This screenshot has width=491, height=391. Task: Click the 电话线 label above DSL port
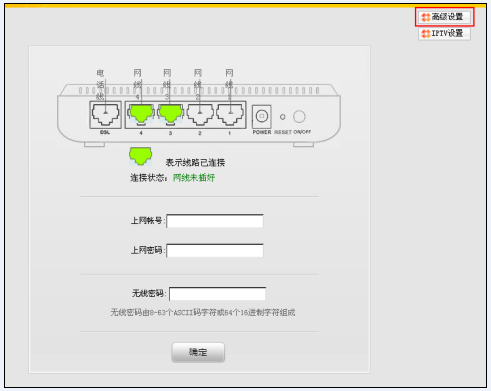click(100, 85)
